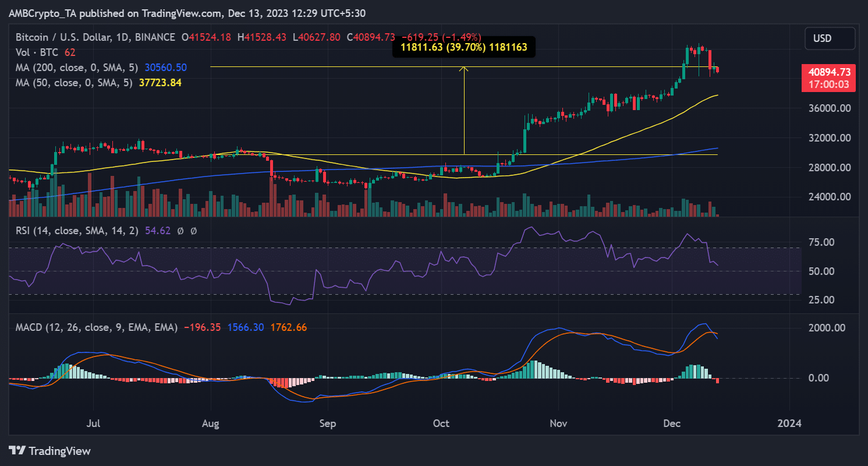This screenshot has width=868, height=466.
Task: Click the 17:00:03 countdown label
Action: 829,84
